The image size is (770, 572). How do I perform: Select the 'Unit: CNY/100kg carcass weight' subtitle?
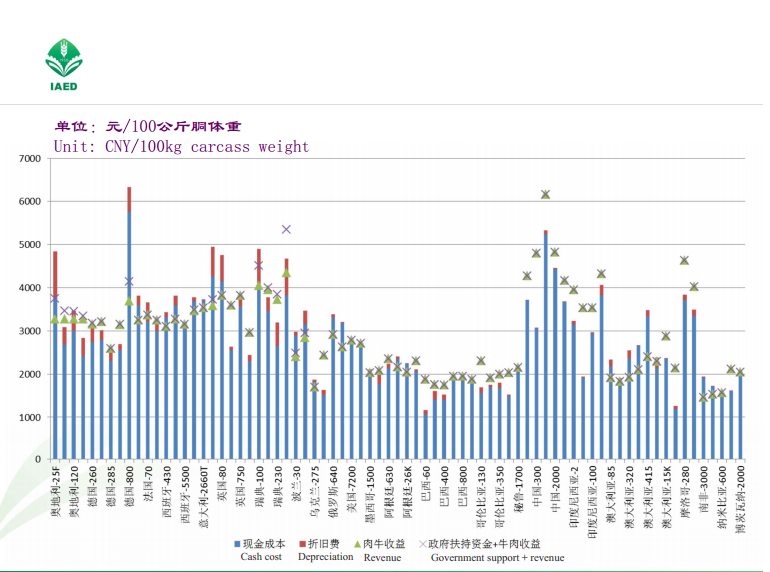[x=181, y=146]
